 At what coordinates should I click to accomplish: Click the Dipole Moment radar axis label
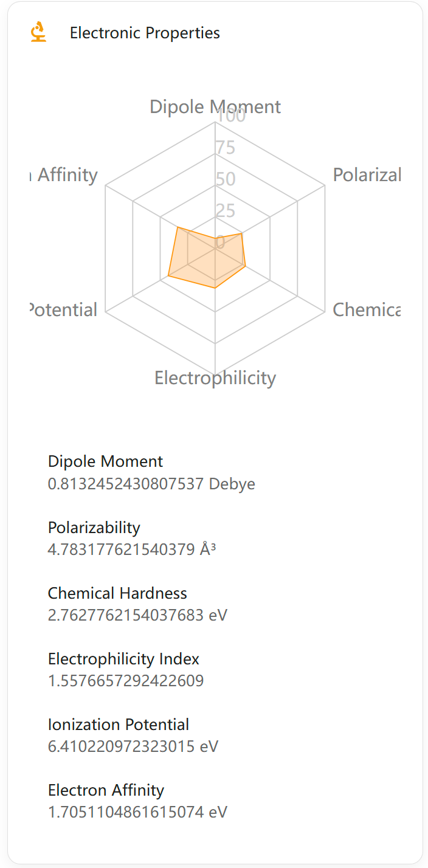(x=215, y=107)
